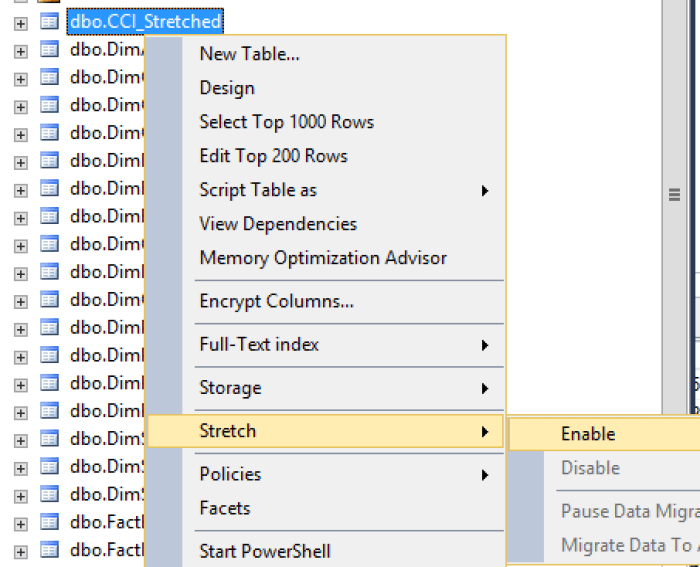Viewport: 700px width, 567px height.
Task: Click the scrollbar grip on the right pane
Action: pyautogui.click(x=674, y=195)
